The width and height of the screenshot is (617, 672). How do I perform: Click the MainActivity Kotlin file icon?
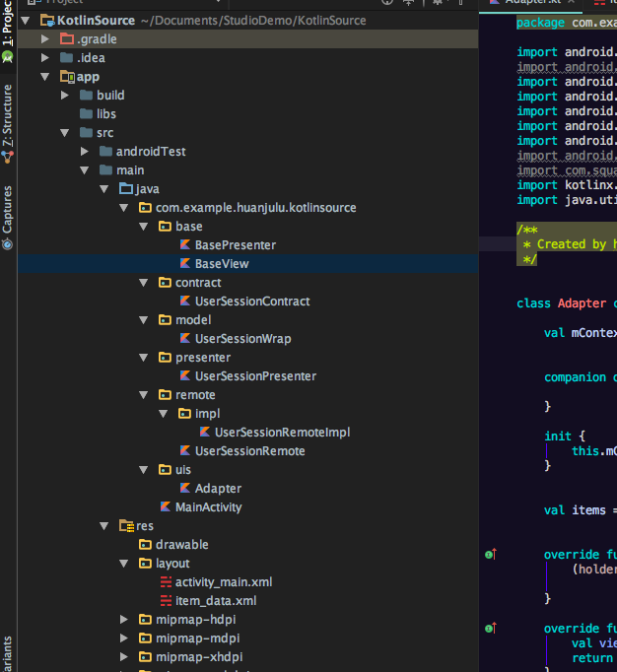click(x=166, y=507)
